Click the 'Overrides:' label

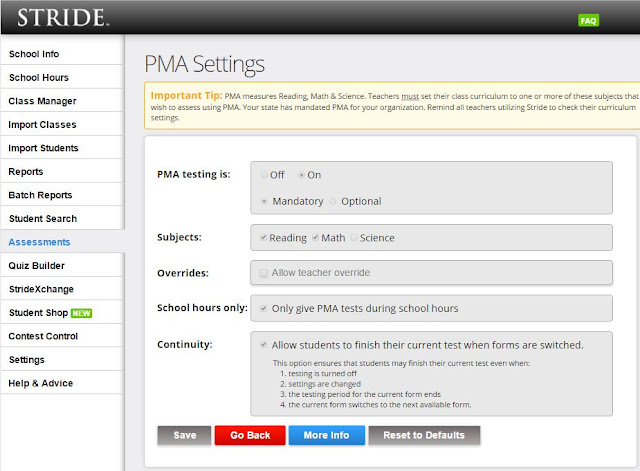(x=183, y=273)
